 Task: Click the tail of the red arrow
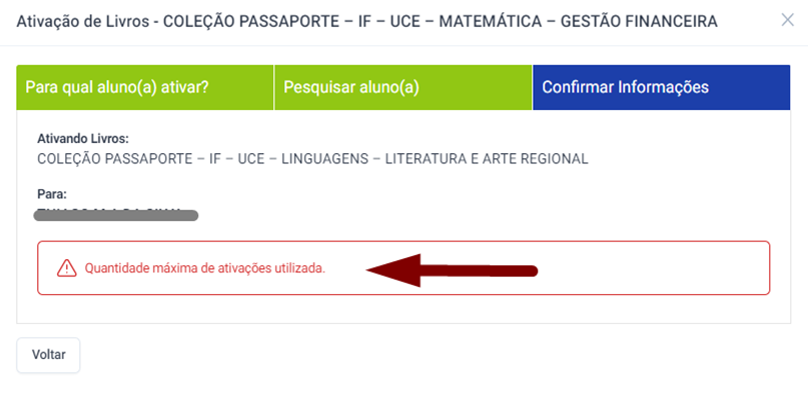(x=479, y=270)
